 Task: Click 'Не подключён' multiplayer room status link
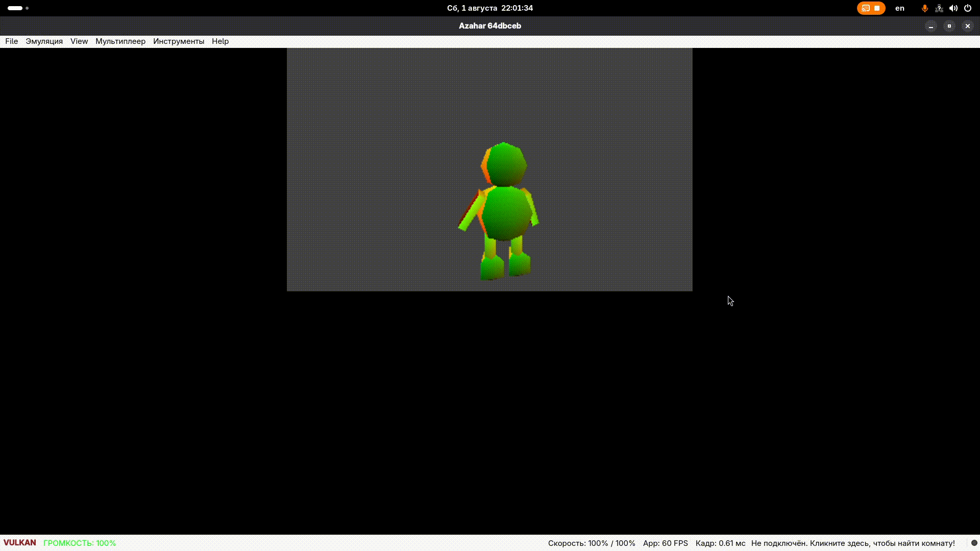(853, 543)
